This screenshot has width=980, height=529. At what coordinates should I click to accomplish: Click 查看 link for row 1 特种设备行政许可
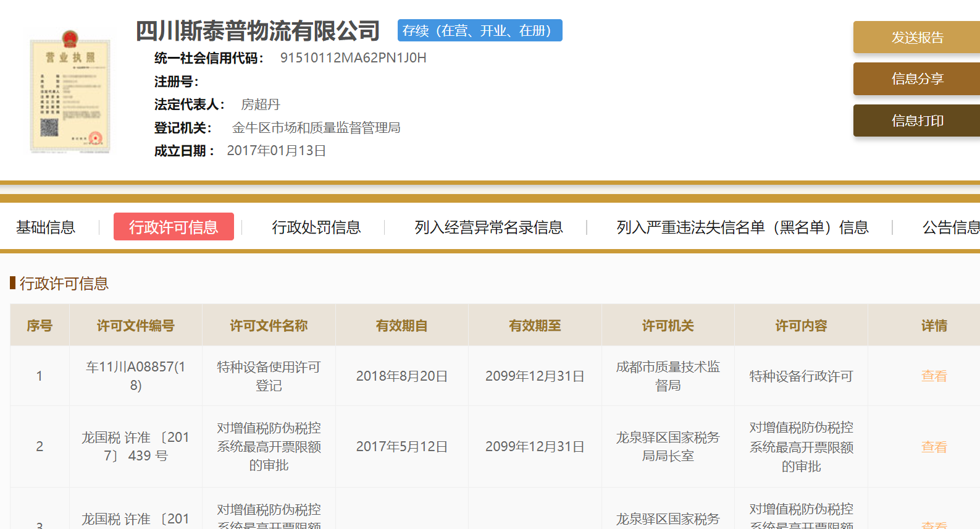[934, 376]
